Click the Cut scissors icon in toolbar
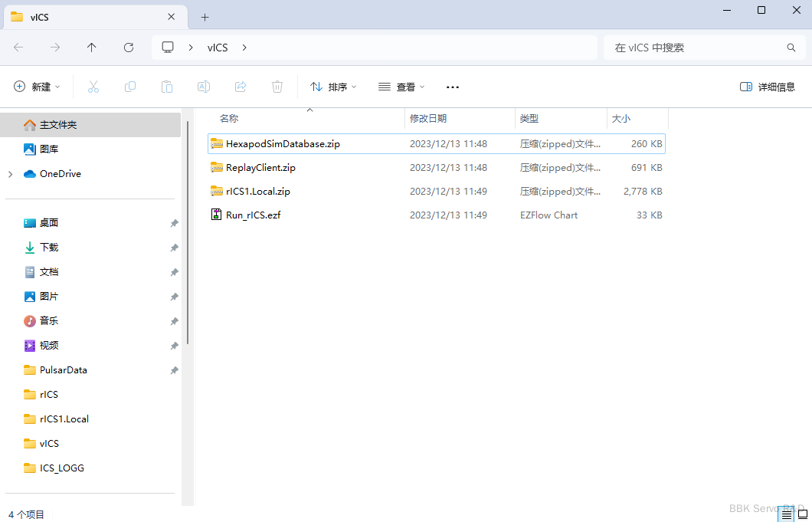 tap(93, 87)
